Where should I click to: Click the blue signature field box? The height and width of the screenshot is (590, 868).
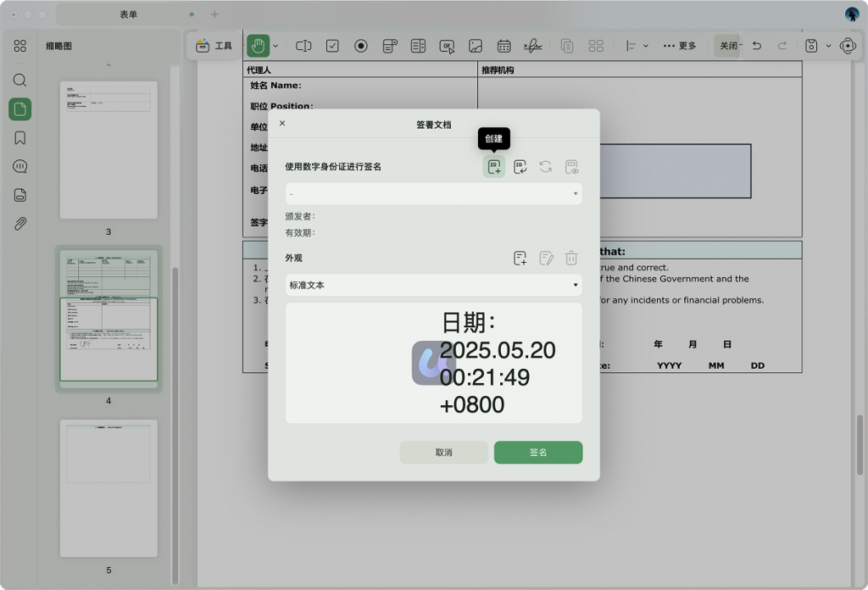pyautogui.click(x=676, y=171)
